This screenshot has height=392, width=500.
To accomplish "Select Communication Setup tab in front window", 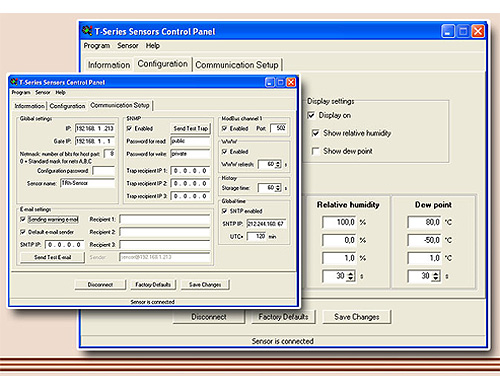I will (120, 105).
